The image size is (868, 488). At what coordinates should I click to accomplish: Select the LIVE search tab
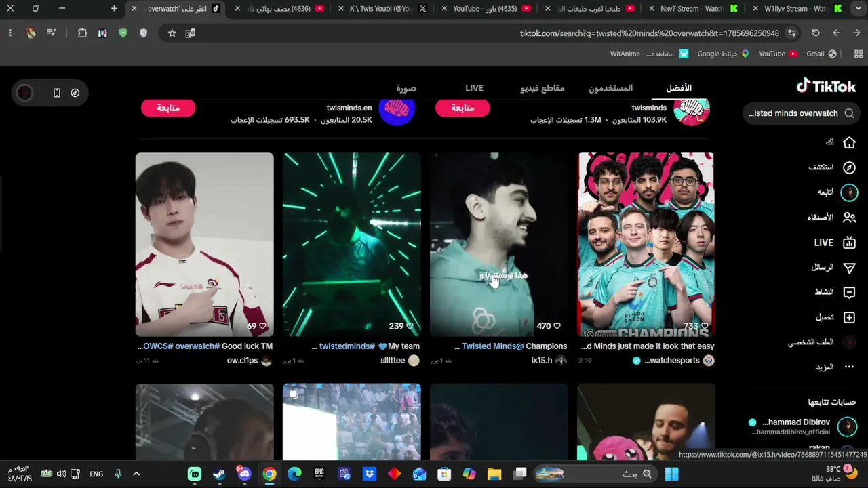[474, 88]
